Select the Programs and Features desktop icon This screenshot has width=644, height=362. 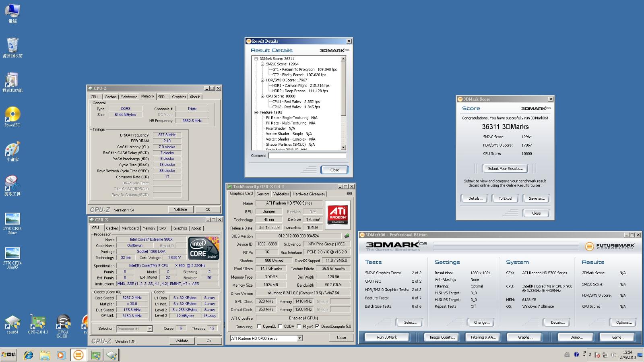pos(12,82)
